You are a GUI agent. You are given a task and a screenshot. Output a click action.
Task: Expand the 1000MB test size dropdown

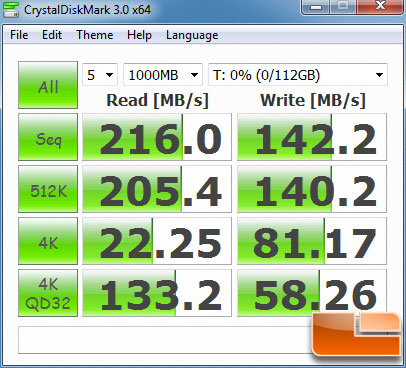163,75
